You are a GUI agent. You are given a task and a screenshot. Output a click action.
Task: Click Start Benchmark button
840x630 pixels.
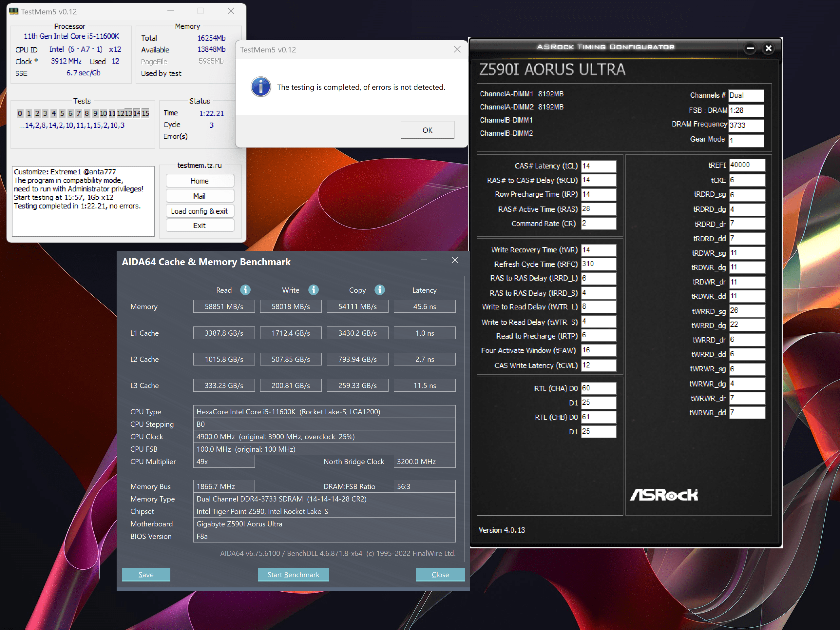[293, 575]
